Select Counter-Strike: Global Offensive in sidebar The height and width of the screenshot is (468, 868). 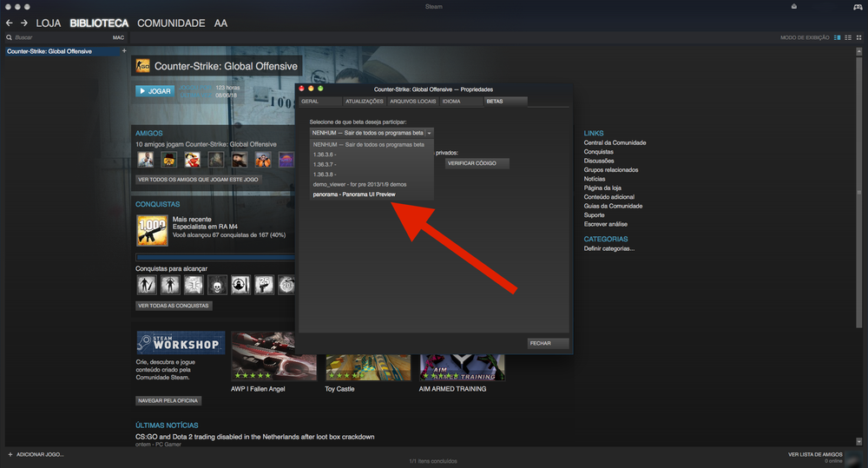[62, 51]
